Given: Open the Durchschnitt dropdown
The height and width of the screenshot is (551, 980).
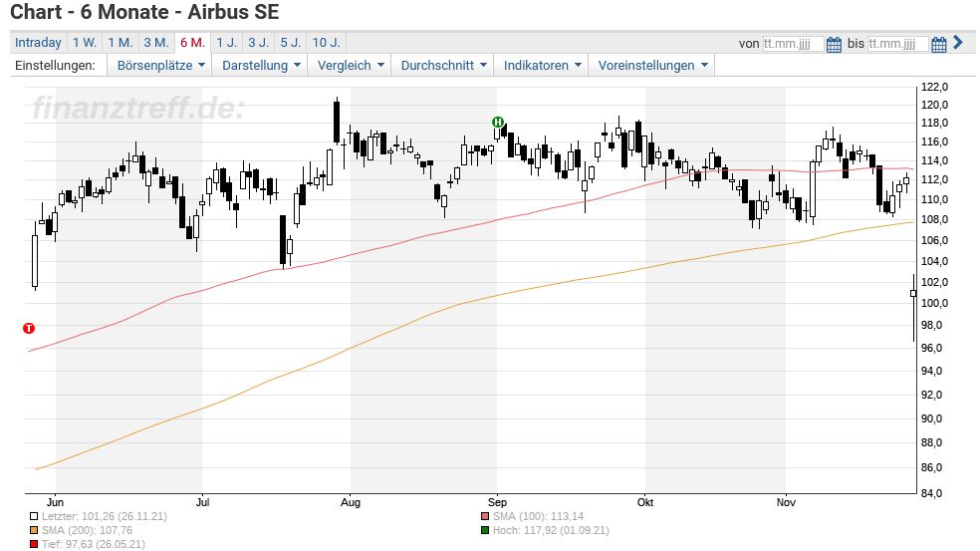Looking at the screenshot, I should click(x=443, y=65).
